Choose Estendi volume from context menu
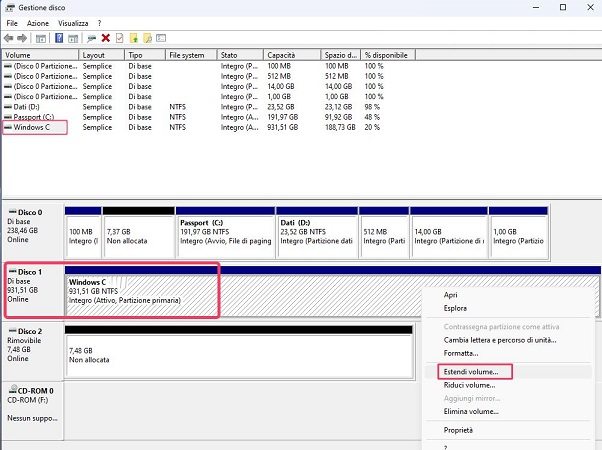 pyautogui.click(x=470, y=372)
